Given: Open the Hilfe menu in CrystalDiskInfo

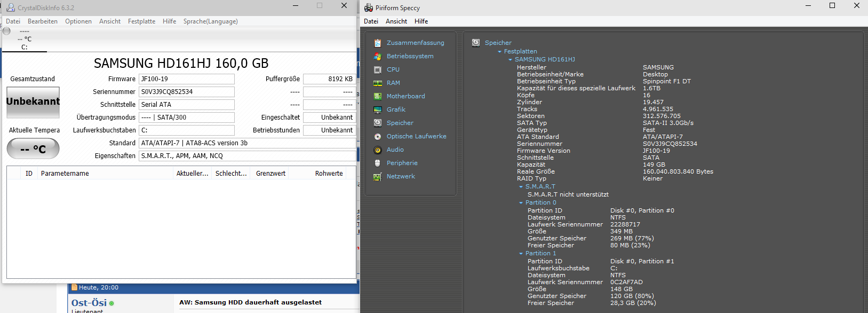Looking at the screenshot, I should click(x=170, y=21).
